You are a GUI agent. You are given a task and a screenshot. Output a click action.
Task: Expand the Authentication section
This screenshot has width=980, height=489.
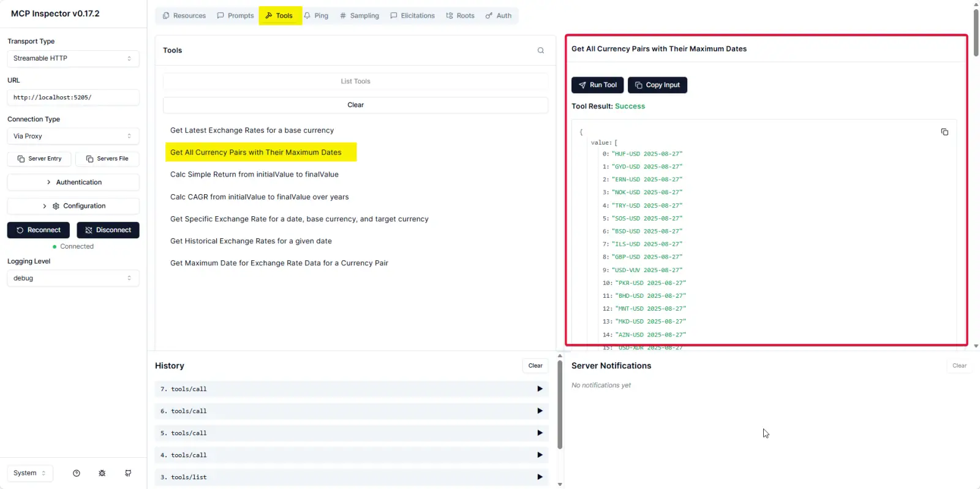(x=73, y=182)
